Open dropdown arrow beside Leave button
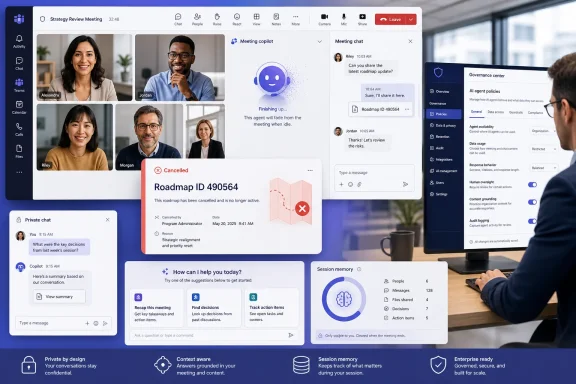 (411, 19)
